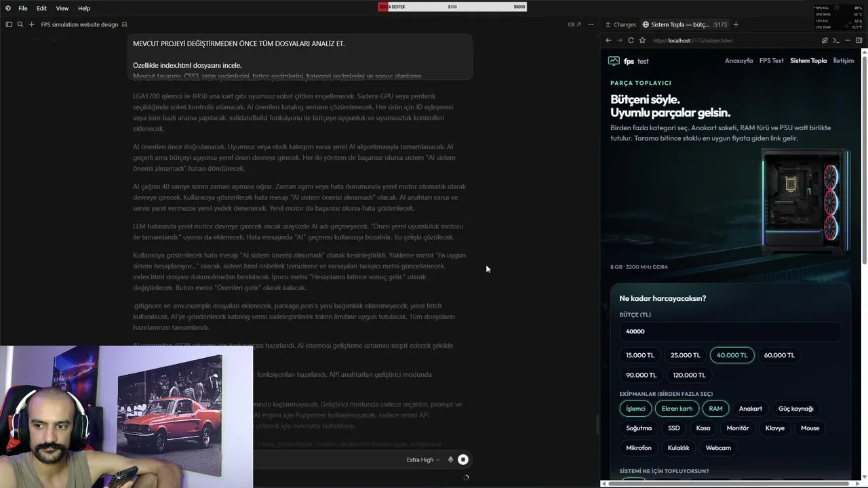
Task: Toggle the Anakart component chip
Action: point(750,409)
